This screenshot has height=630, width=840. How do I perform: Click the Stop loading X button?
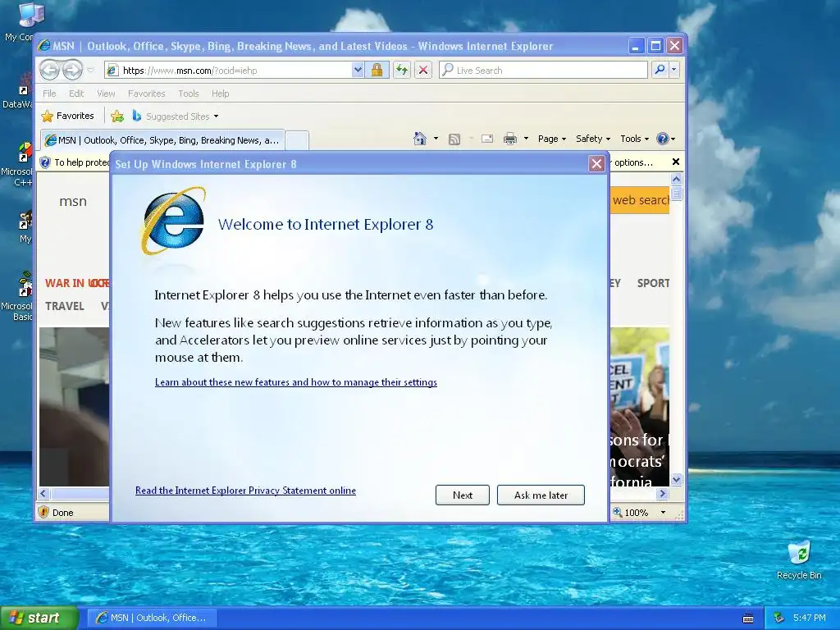(423, 71)
